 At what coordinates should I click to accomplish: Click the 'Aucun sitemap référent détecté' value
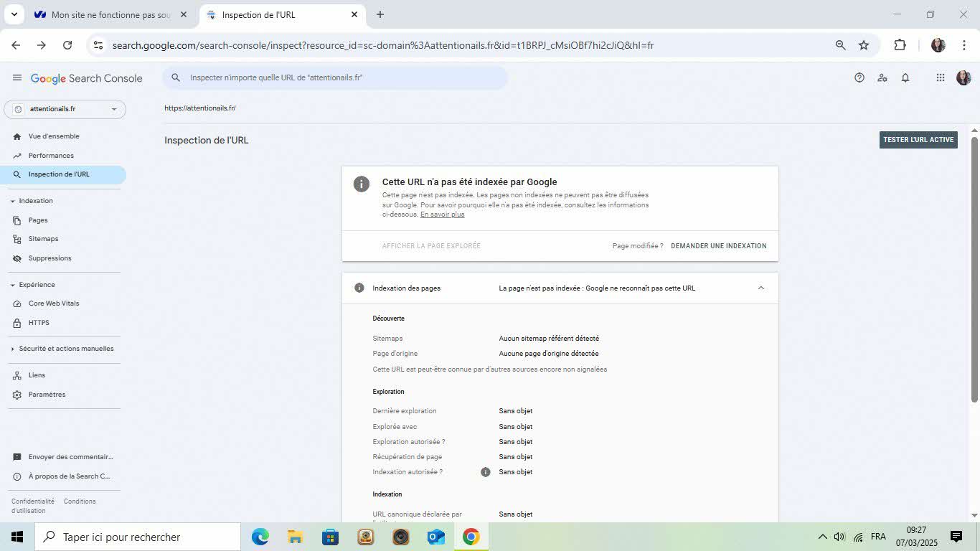click(549, 339)
